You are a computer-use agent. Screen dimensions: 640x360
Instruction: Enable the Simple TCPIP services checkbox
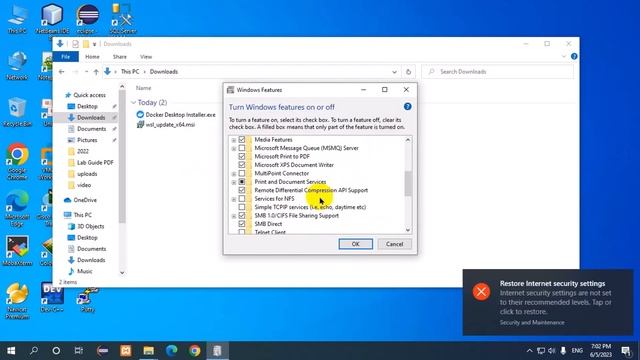242,207
